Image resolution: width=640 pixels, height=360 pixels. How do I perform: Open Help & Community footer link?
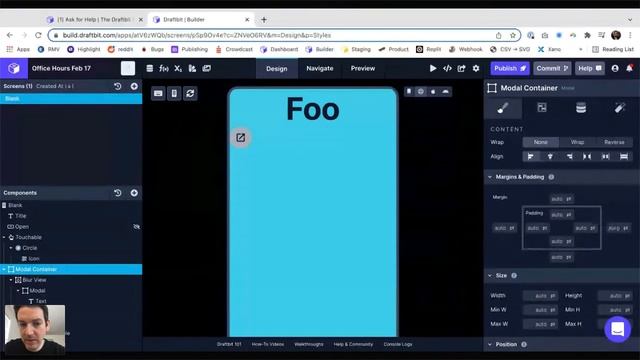click(353, 344)
